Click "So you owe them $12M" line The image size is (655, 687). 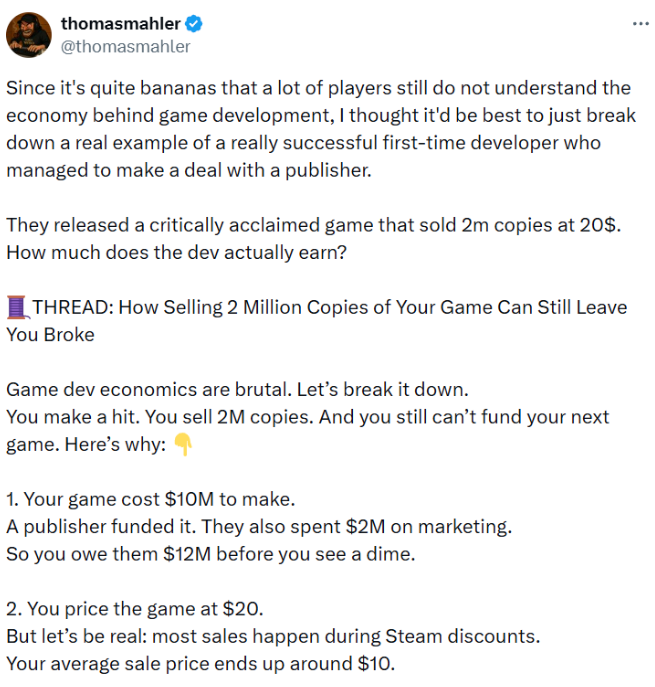212,553
